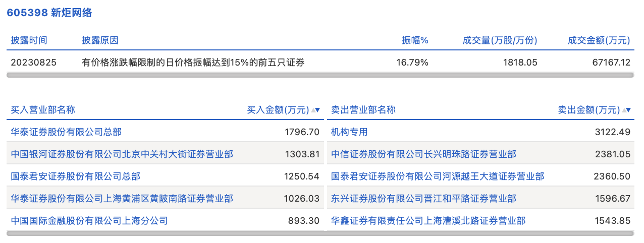Select 国泰君安证券股份有限公司总部 in buy list
This screenshot has height=243, width=644.
tap(75, 176)
